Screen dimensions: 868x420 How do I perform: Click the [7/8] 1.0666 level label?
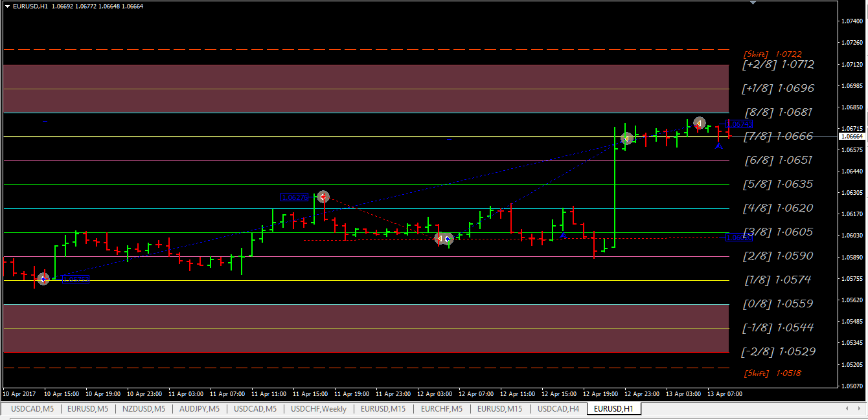point(779,136)
